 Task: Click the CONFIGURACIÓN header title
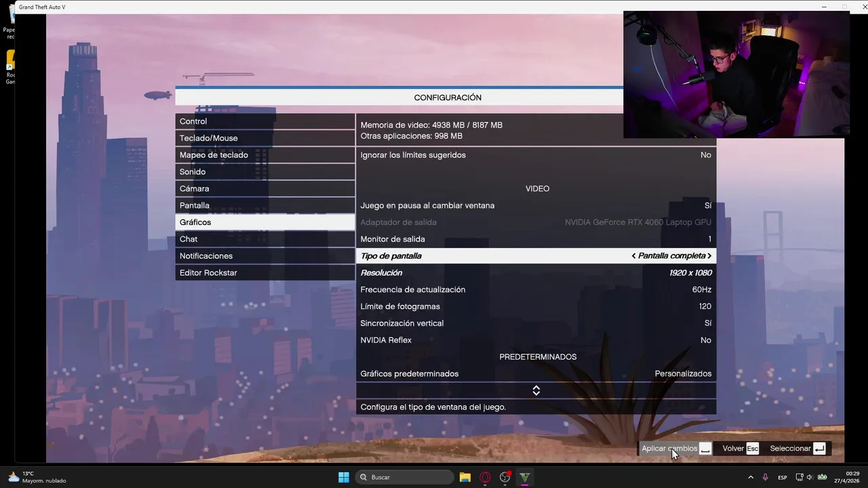tap(448, 98)
